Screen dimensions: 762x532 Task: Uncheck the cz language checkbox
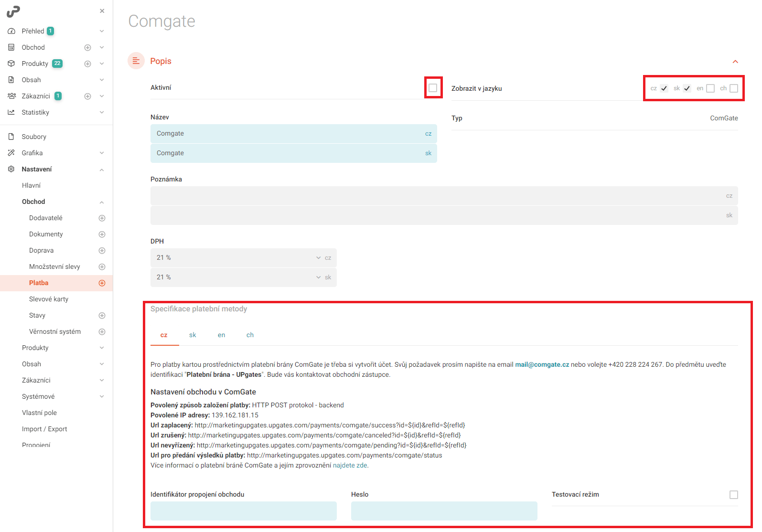[x=664, y=88]
